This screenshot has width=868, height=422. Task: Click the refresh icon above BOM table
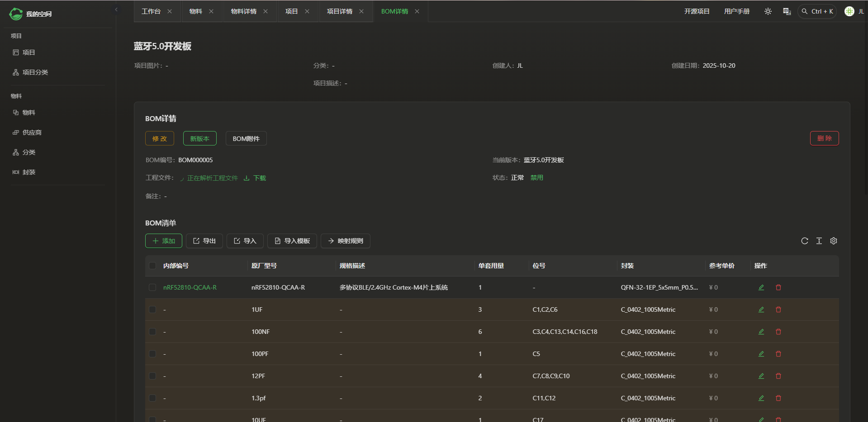tap(804, 241)
